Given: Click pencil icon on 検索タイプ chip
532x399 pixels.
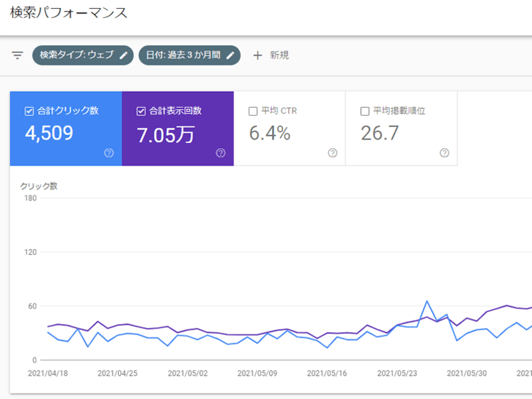Looking at the screenshot, I should tap(123, 55).
